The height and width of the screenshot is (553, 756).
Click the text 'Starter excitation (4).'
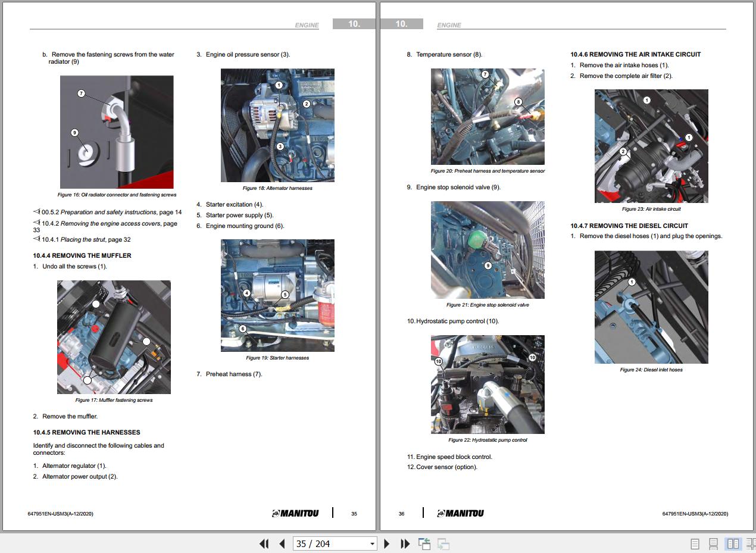(235, 204)
